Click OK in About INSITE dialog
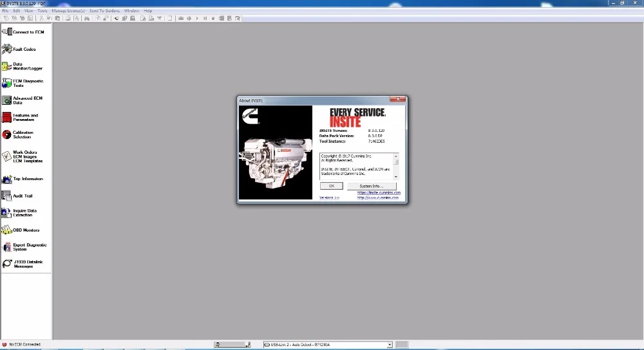 pos(332,186)
